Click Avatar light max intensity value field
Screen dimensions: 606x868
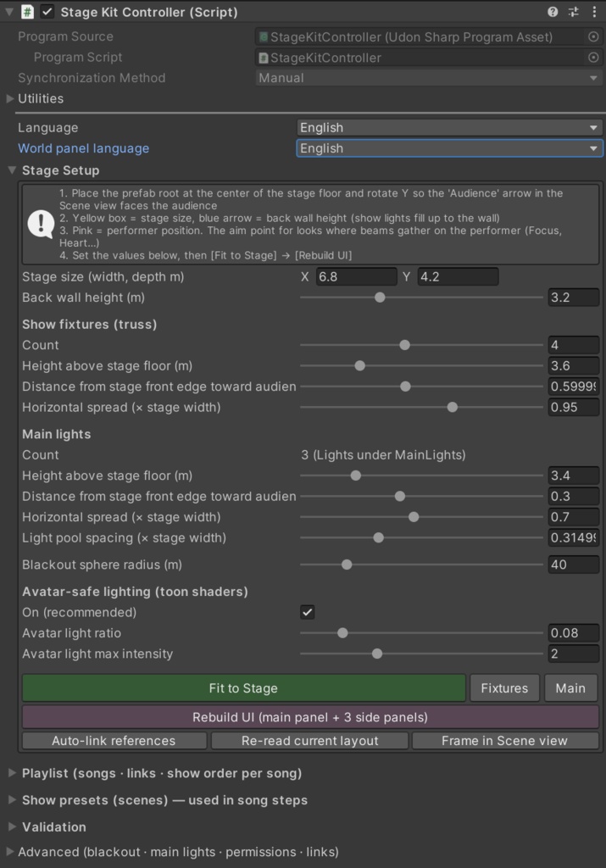(573, 654)
